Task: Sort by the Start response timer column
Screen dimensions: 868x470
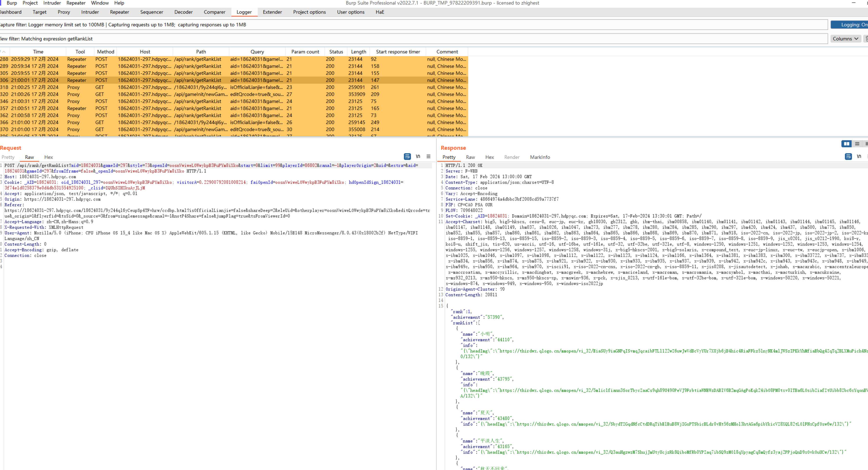Action: [398, 52]
